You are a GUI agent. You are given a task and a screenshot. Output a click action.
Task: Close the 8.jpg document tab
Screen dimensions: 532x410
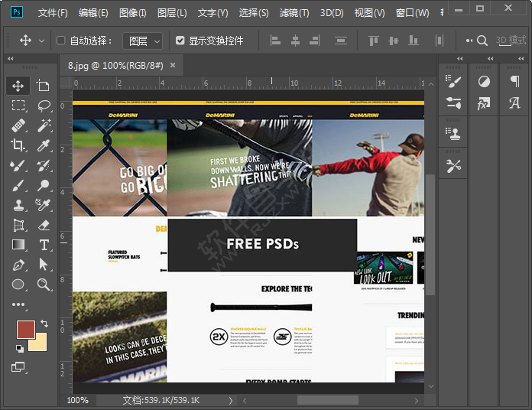173,66
